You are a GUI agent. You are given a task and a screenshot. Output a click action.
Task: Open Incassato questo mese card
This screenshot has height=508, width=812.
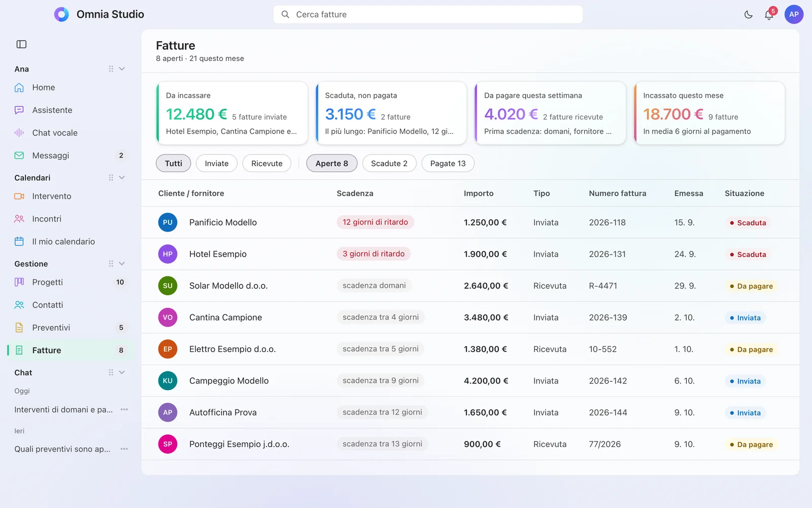(x=709, y=113)
